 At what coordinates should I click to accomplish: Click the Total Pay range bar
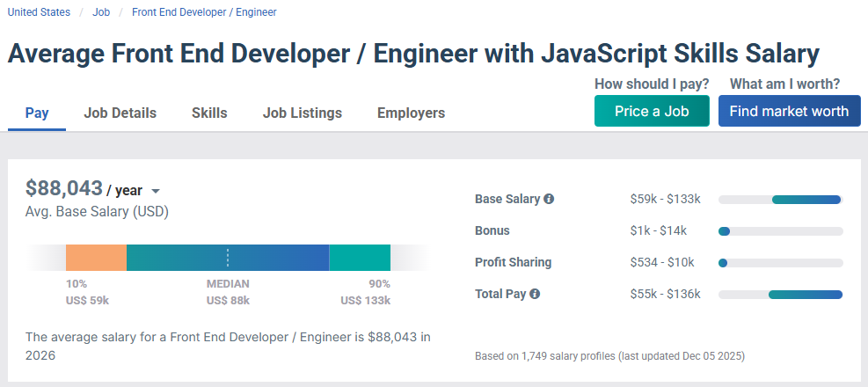coord(781,295)
